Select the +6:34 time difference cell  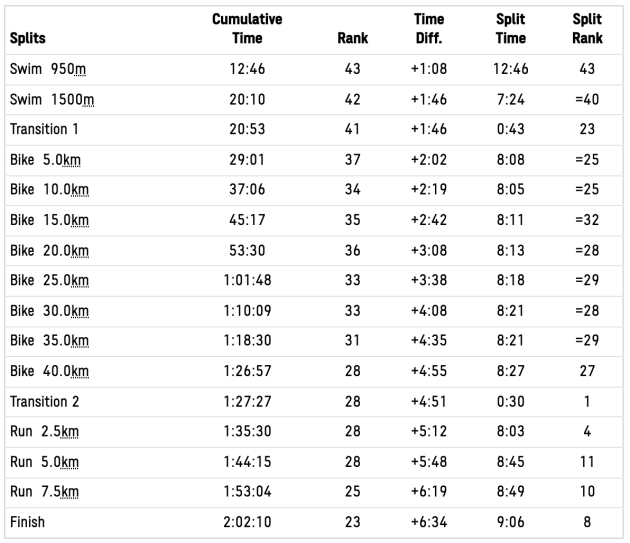tap(428, 522)
